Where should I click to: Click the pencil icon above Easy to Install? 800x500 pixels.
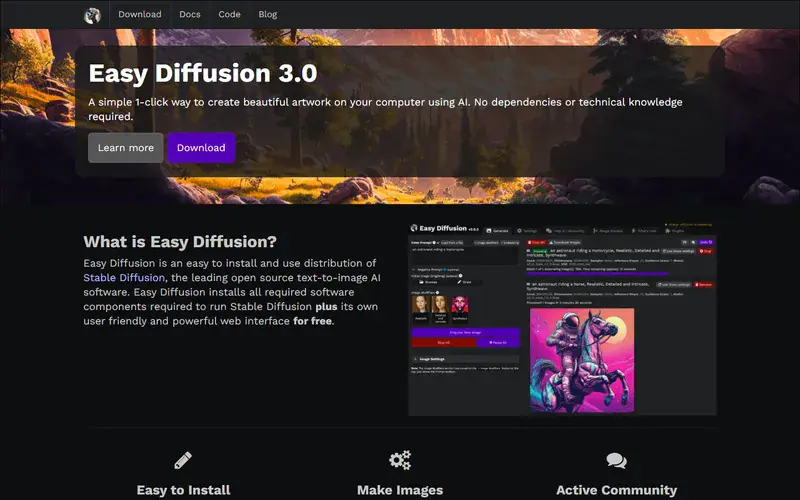(x=183, y=460)
